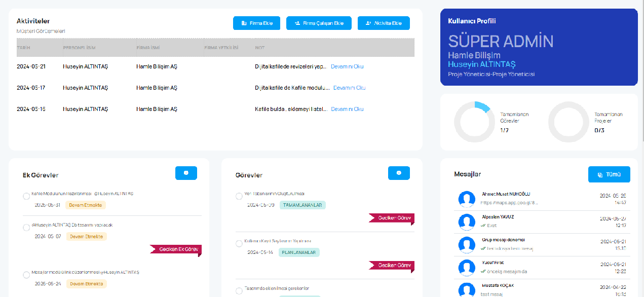Show all messages with Tümü button
Image resolution: width=644 pixels, height=297 pixels.
tap(609, 174)
